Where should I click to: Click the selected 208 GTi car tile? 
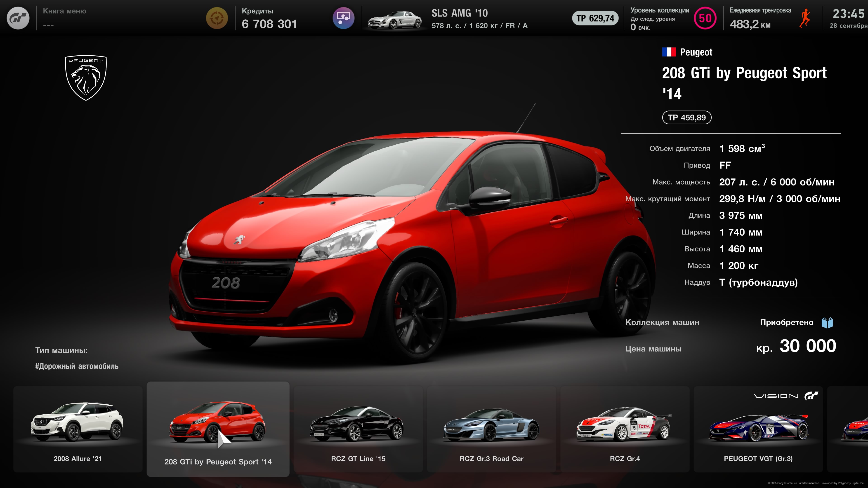218,429
